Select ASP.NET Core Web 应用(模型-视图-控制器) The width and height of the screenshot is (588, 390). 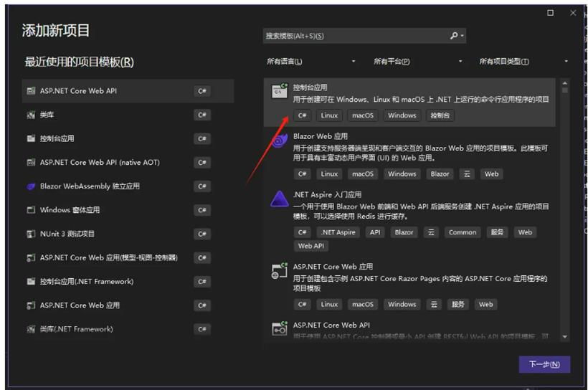[128, 257]
